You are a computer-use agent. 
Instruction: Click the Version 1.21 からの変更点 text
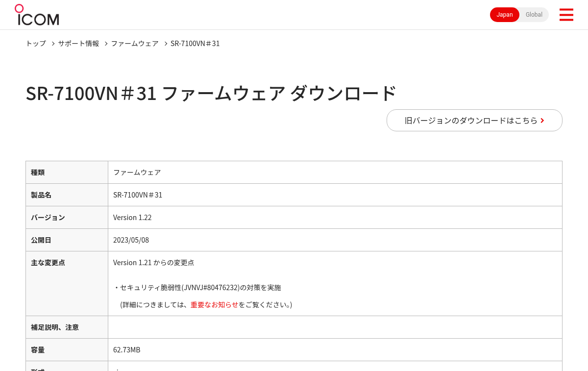click(x=153, y=263)
